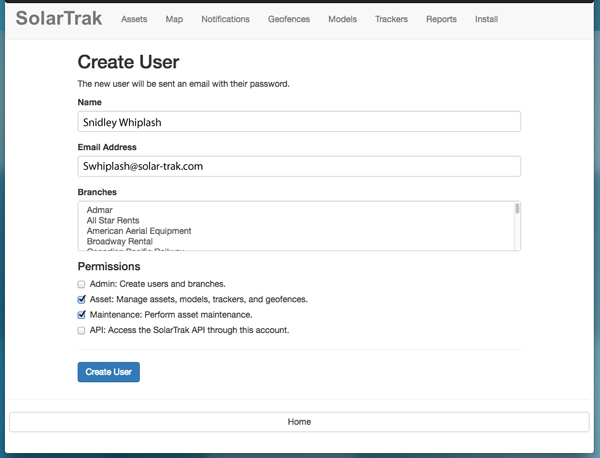Open Notifications in the navbar
Image resolution: width=600 pixels, height=458 pixels.
225,19
